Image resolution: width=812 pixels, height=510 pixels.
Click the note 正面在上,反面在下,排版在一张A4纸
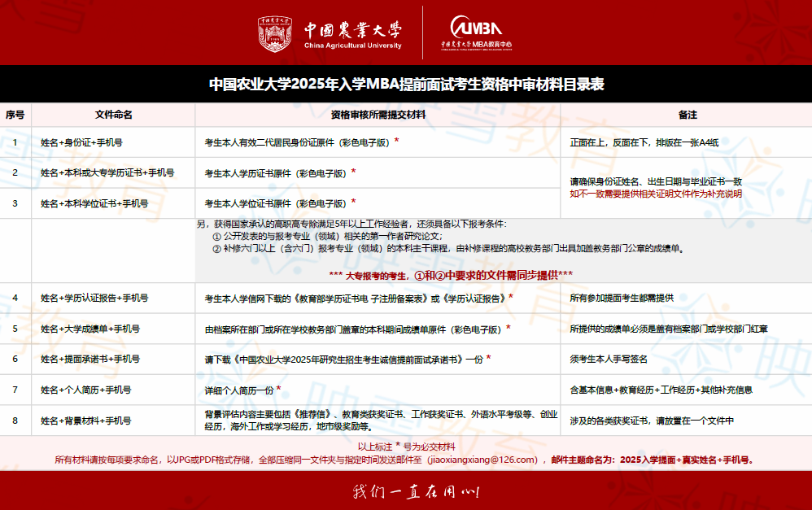tap(644, 142)
